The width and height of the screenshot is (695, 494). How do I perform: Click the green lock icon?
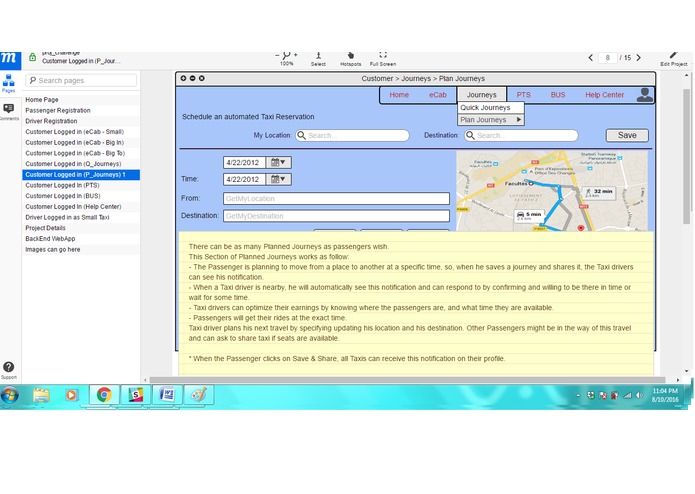pos(32,57)
